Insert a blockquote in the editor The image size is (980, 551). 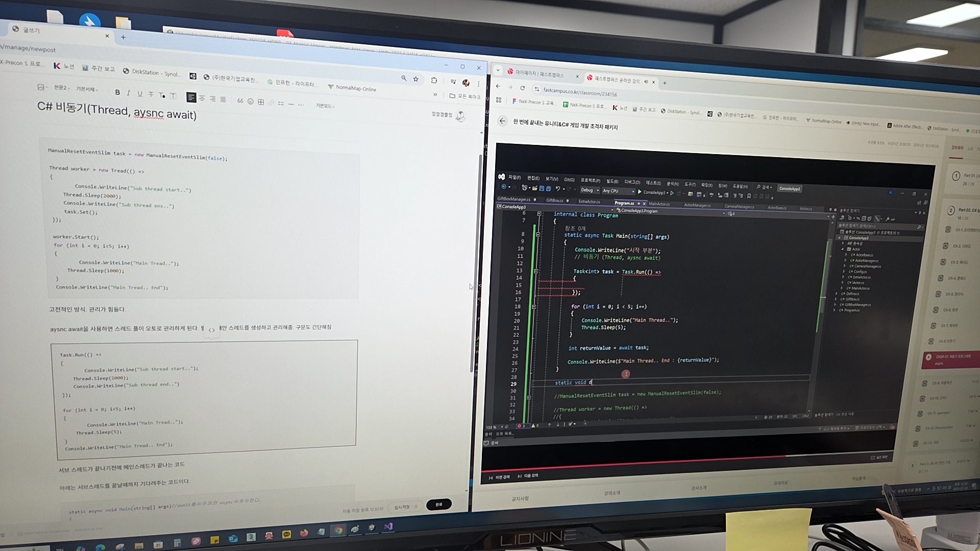coord(240,101)
